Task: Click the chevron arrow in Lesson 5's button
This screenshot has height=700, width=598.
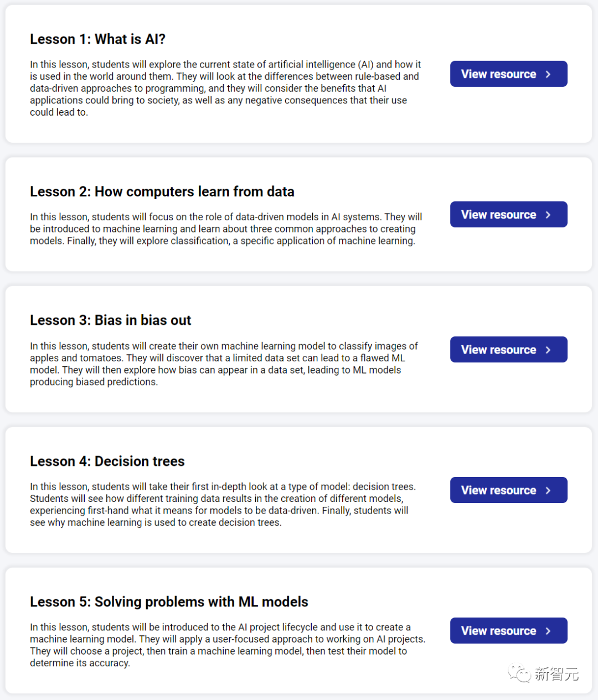Action: click(x=548, y=631)
